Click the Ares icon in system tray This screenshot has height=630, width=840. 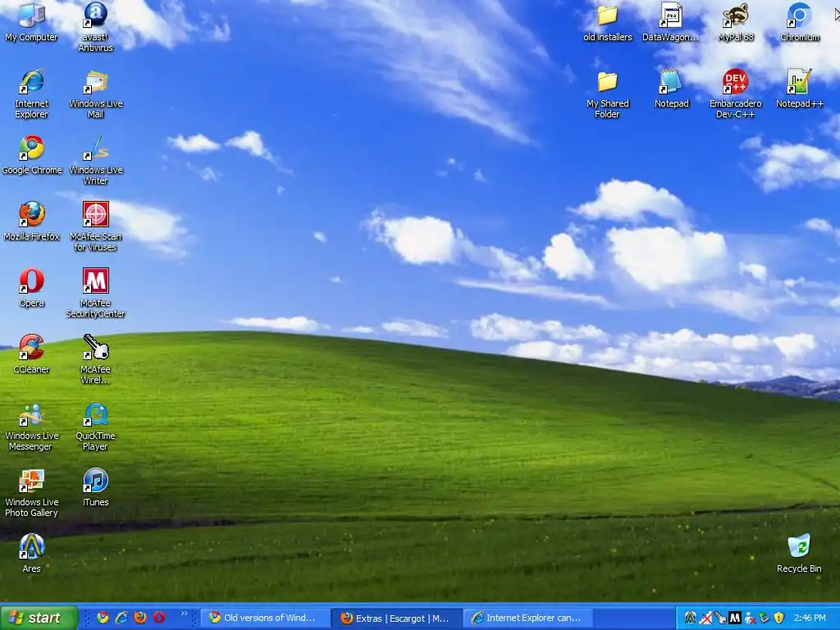690,618
